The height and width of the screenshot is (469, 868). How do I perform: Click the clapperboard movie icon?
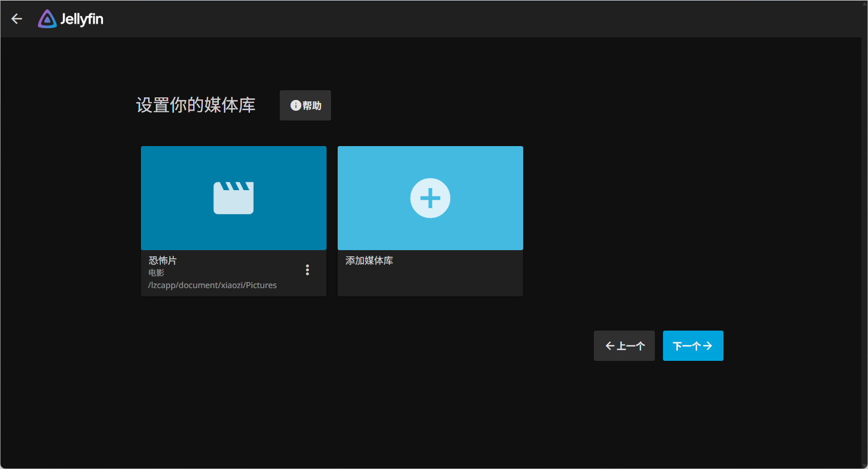coord(234,198)
